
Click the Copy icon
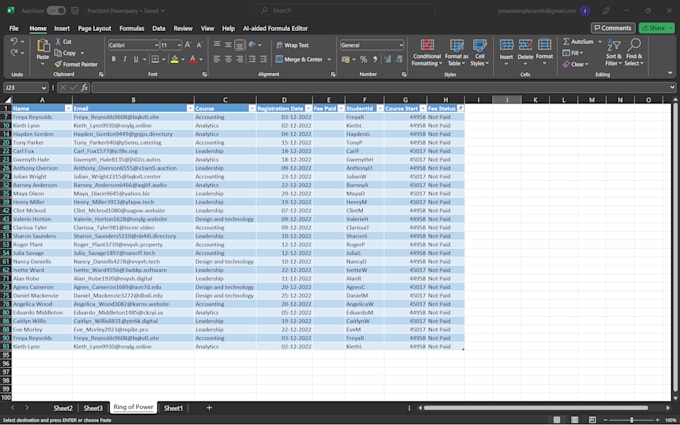pos(58,53)
